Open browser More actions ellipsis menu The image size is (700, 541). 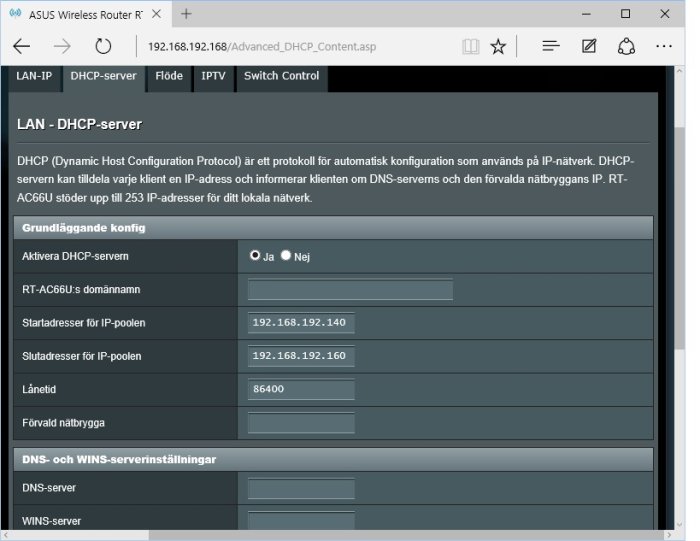click(x=664, y=46)
